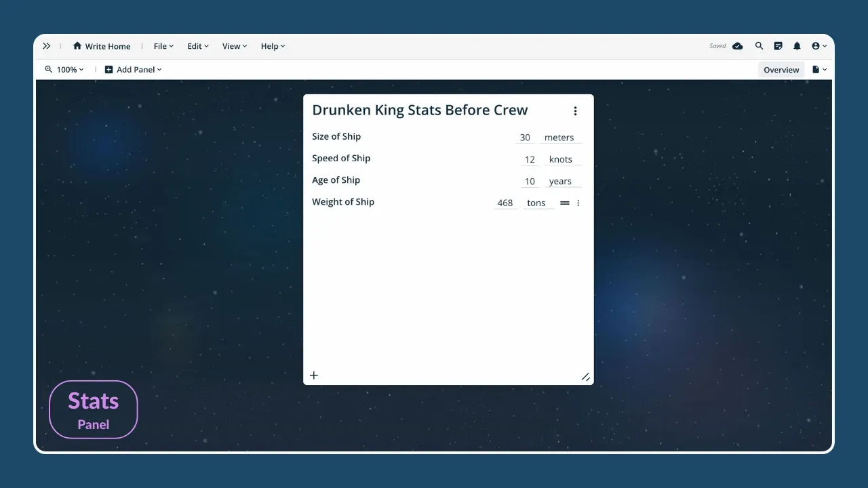The width and height of the screenshot is (868, 488).
Task: Click the drag handle on Weight row
Action: [x=564, y=203]
